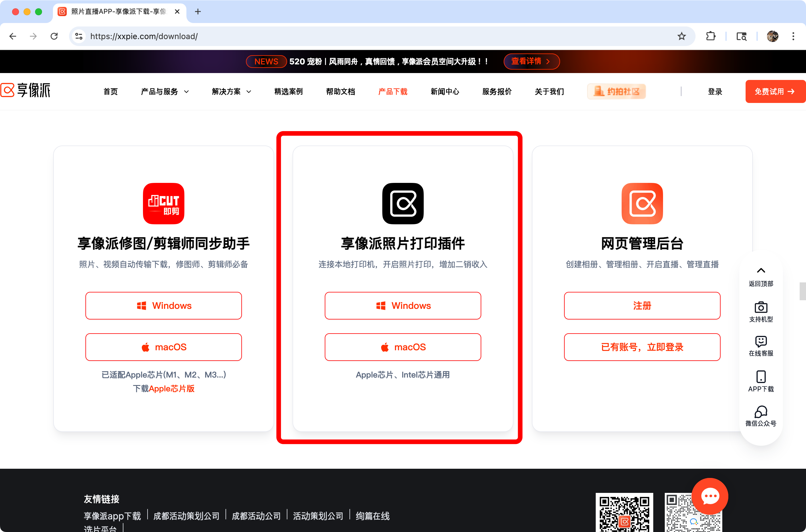This screenshot has width=806, height=532.
Task: Click the browser forward arrow
Action: tap(33, 36)
